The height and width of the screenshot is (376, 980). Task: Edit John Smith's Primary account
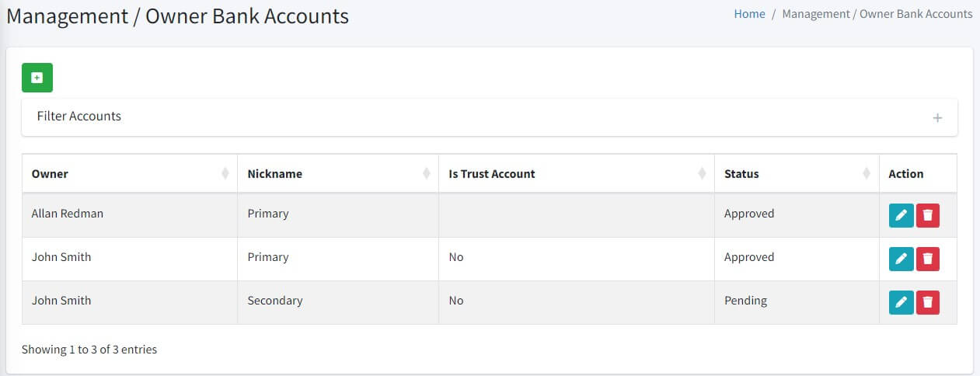coord(901,259)
